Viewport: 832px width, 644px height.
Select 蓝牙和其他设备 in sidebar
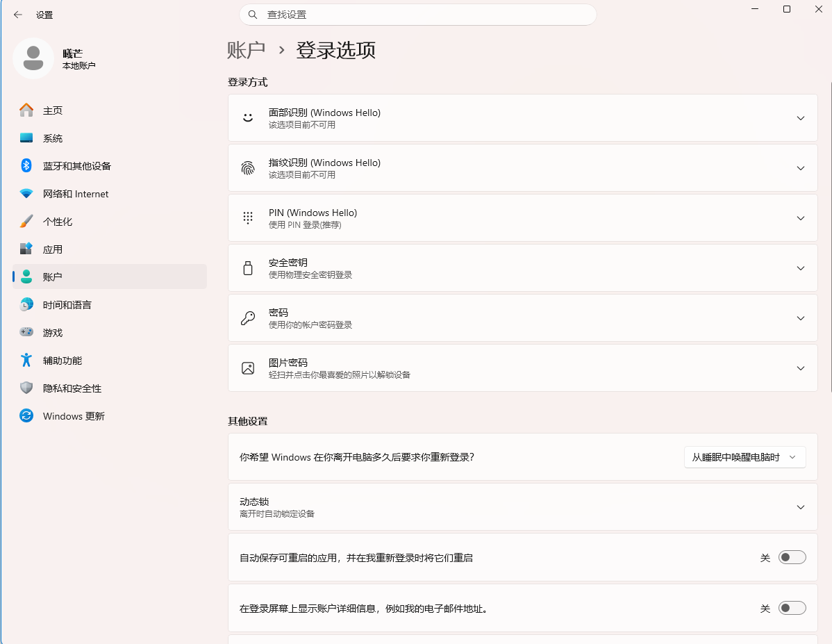(x=110, y=165)
